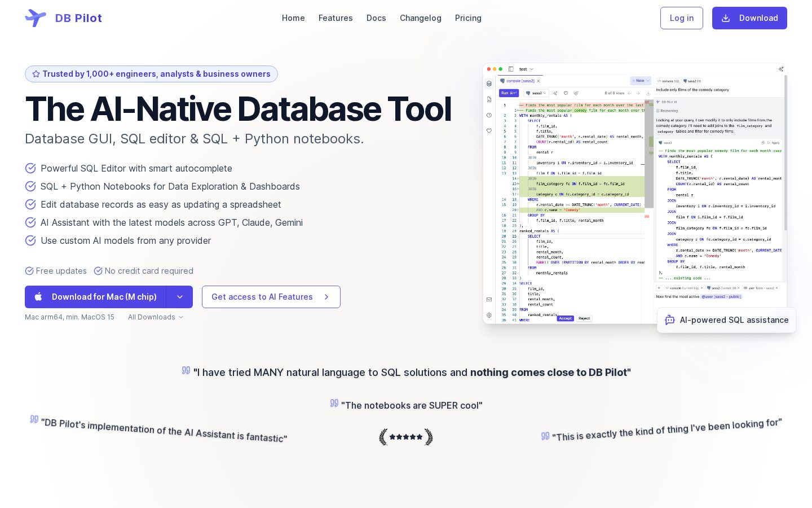
Task: Close the console [sass2] tab
Action: (539, 81)
